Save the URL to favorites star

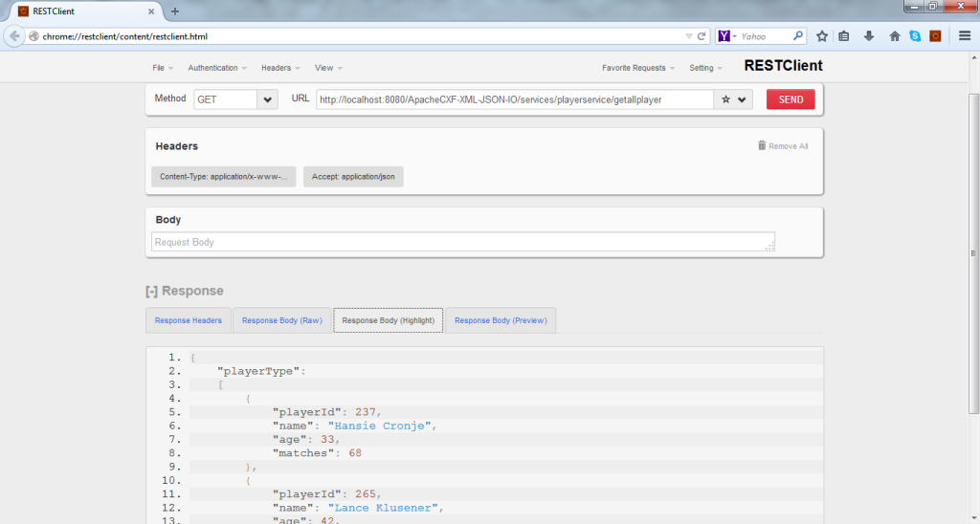725,99
